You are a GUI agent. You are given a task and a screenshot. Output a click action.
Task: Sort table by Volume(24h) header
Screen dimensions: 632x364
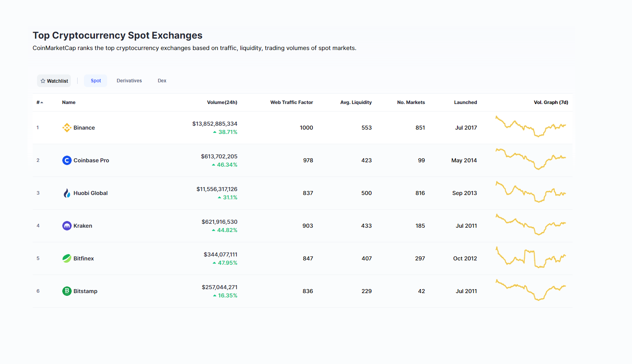222,102
